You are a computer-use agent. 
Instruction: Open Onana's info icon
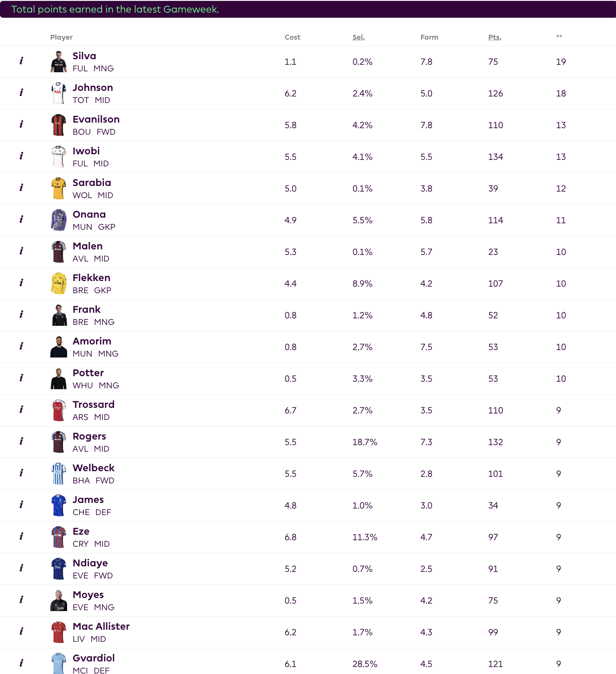(21, 220)
